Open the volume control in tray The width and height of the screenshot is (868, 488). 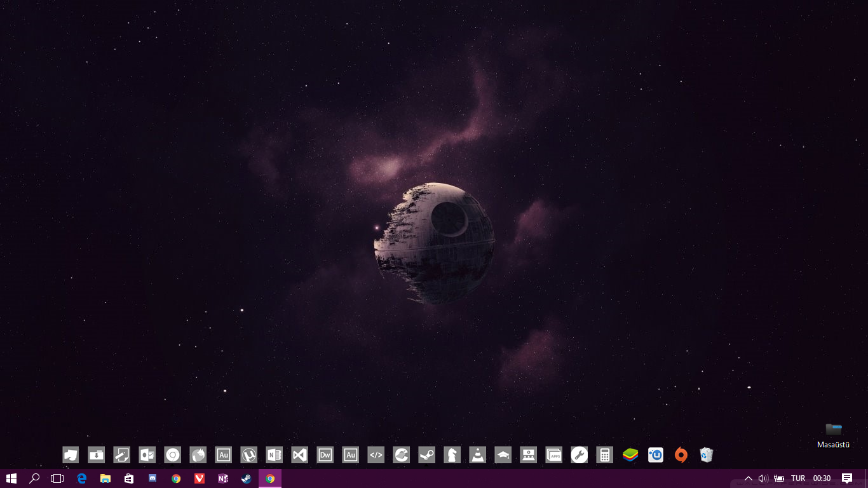(763, 478)
